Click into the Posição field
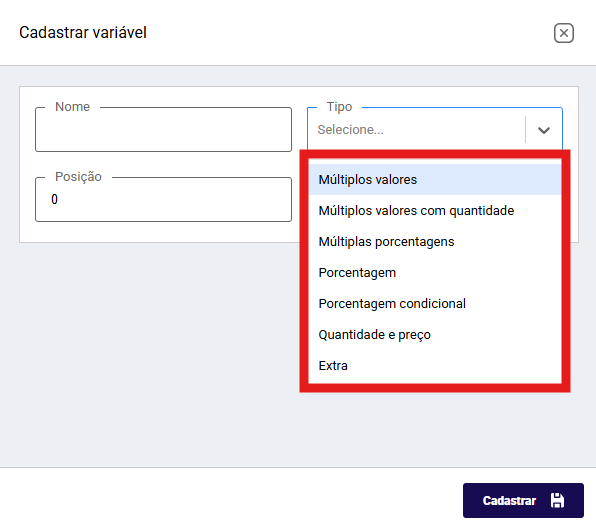The height and width of the screenshot is (522, 596). pos(163,200)
